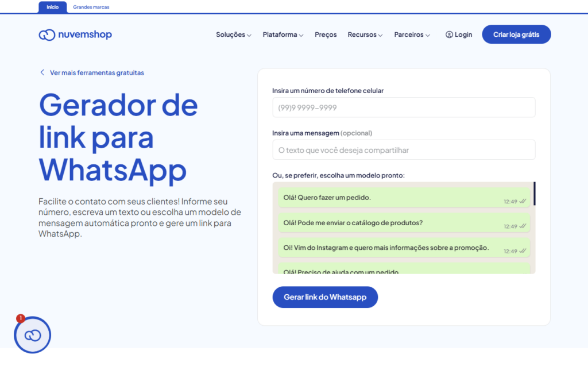Click the user profile icon beside Login

coord(449,34)
